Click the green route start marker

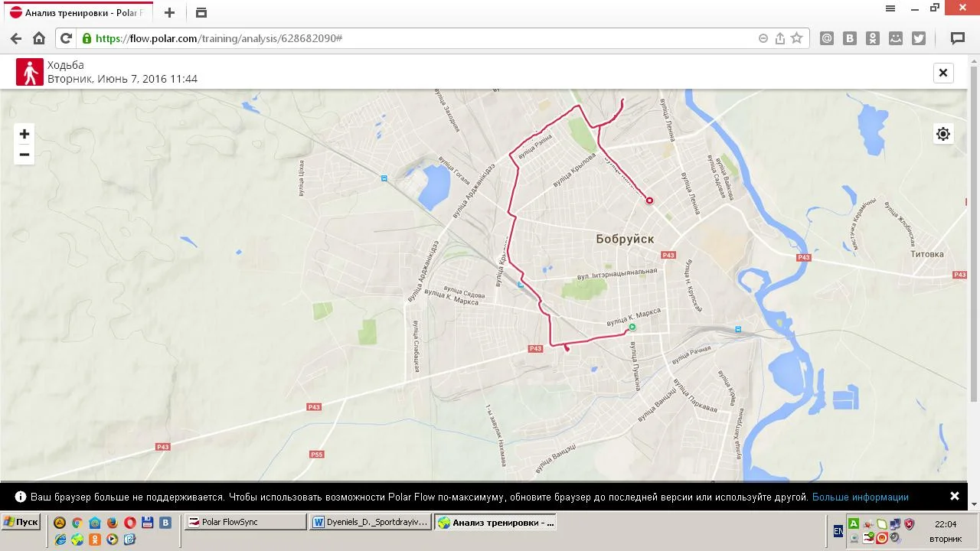click(x=632, y=328)
